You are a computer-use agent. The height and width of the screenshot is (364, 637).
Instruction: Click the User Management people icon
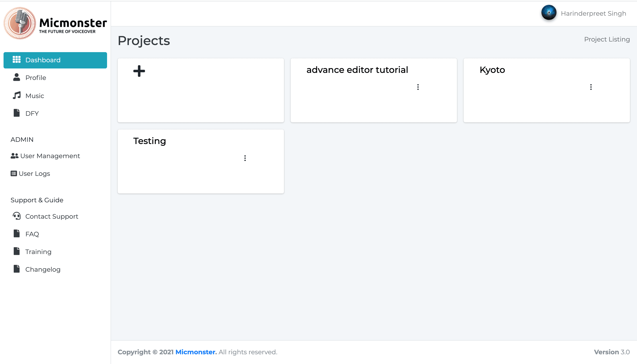click(14, 156)
